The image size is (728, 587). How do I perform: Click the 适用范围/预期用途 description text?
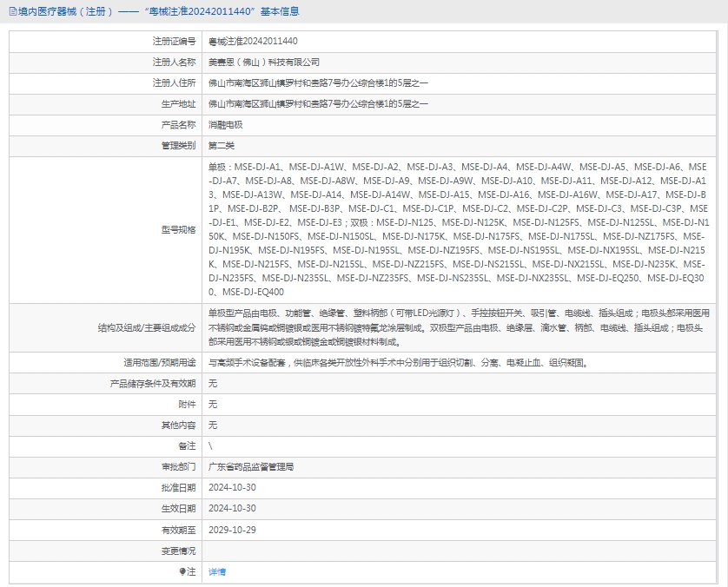(398, 362)
